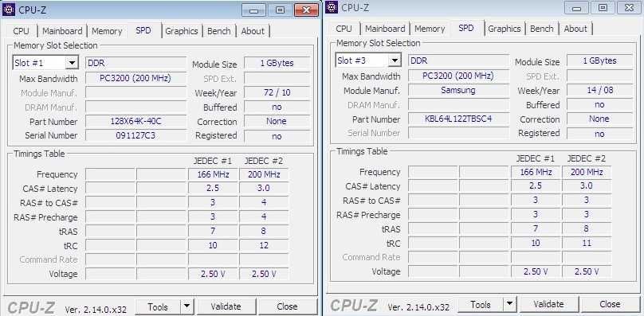
Task: Click Week/Year value 72 / 10
Action: [277, 93]
